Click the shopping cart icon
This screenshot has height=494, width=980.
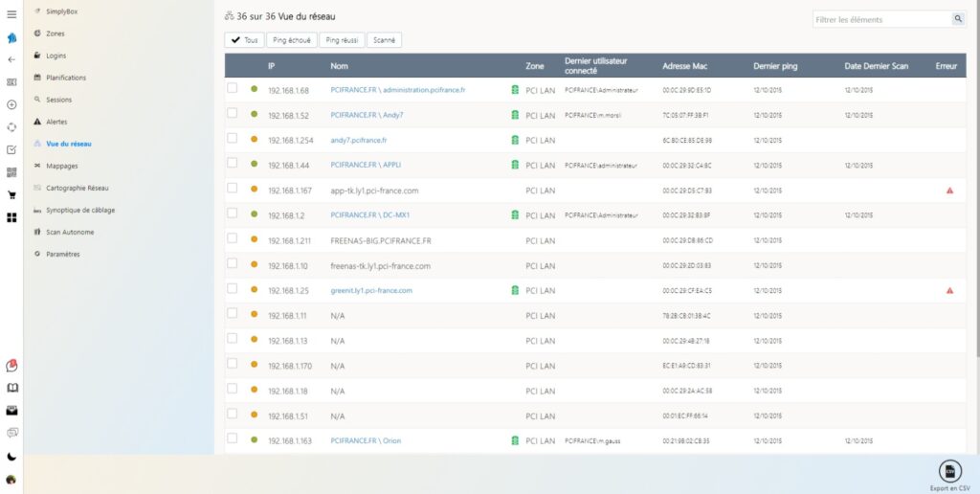(x=11, y=195)
